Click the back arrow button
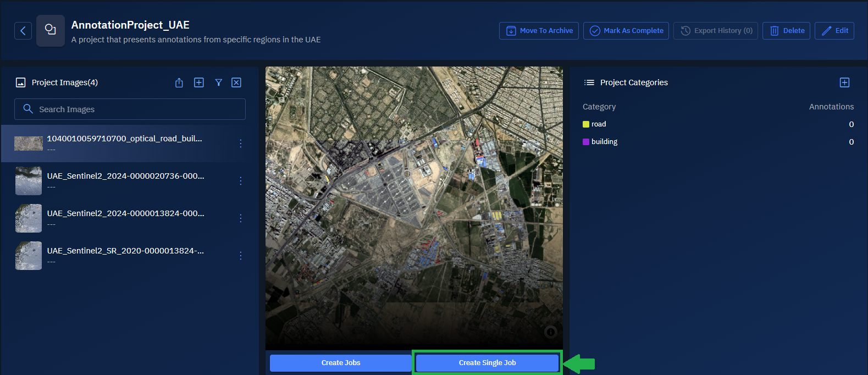Viewport: 868px width, 375px height. (23, 31)
